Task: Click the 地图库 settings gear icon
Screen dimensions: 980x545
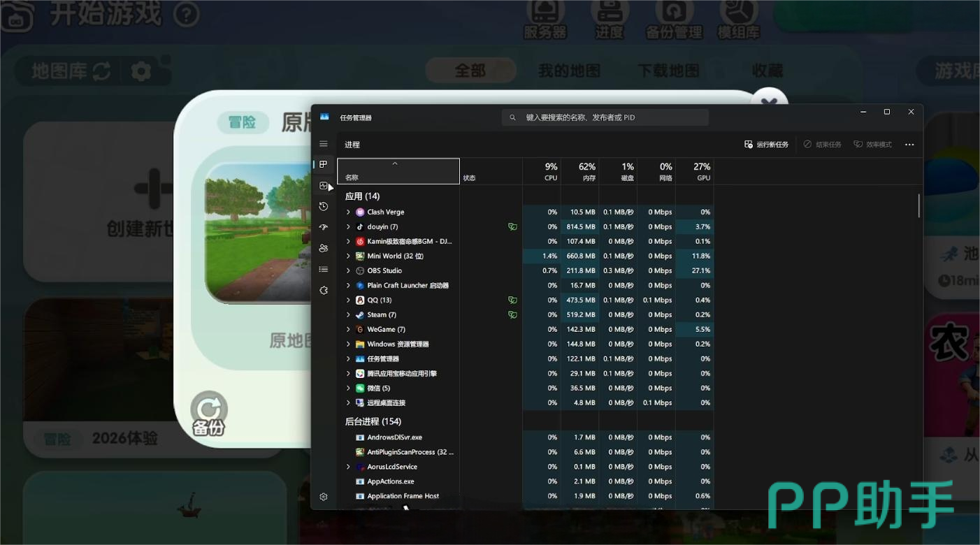Action: coord(141,71)
